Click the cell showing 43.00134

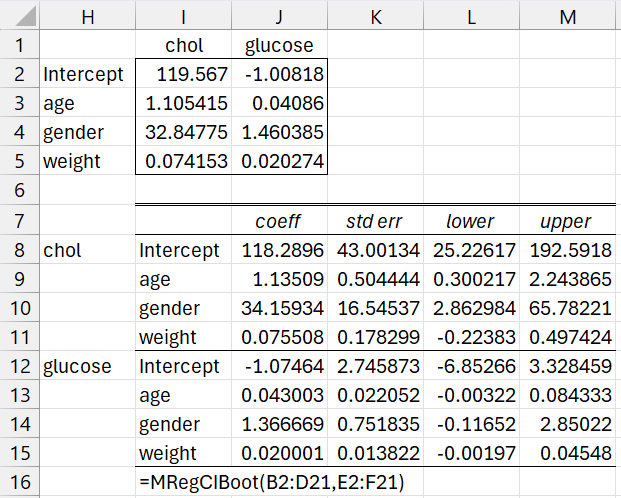(375, 250)
